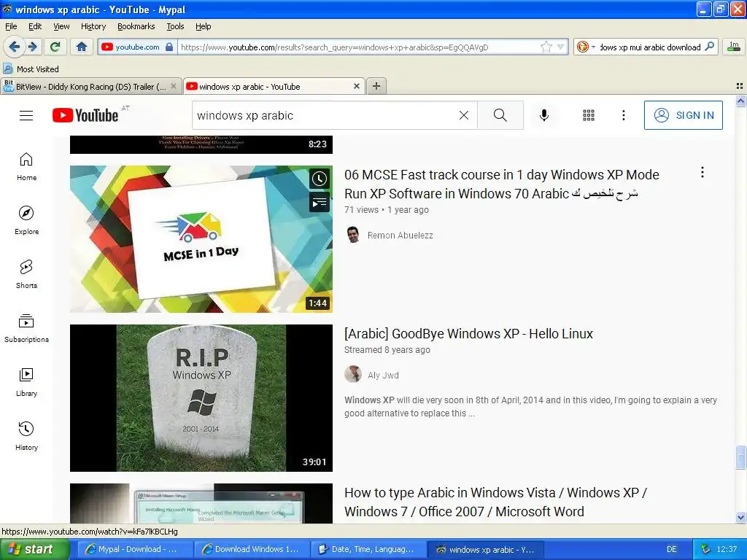
Task: Start voice search with the microphone icon
Action: click(543, 115)
